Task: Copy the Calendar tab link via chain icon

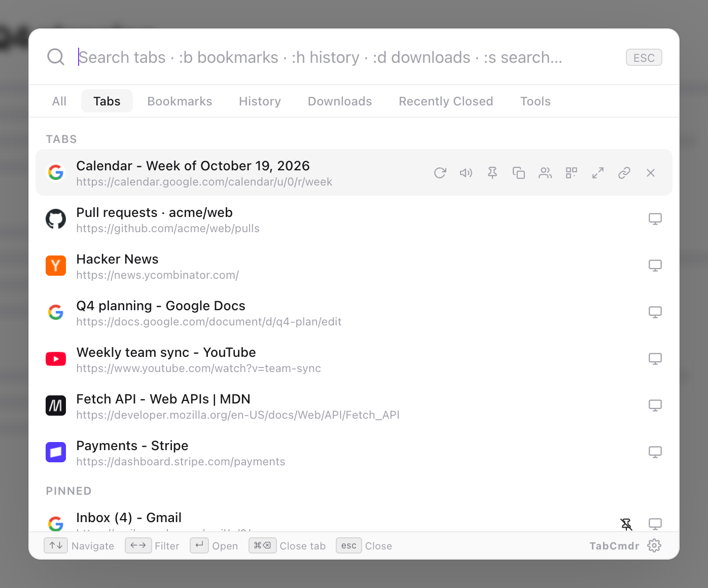Action: [624, 173]
